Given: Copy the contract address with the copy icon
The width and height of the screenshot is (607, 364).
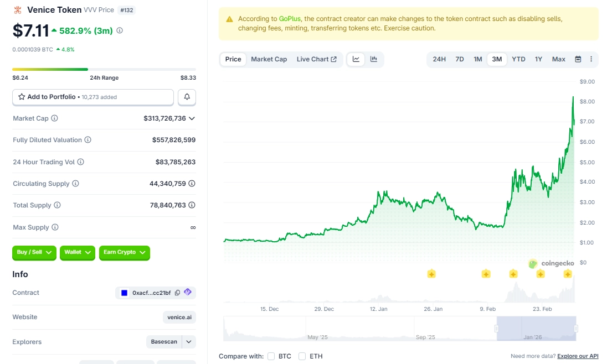Looking at the screenshot, I should point(178,293).
